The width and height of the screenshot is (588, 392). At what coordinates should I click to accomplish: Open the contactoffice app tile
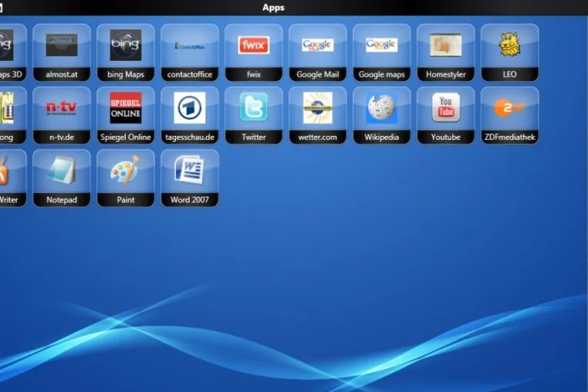(190, 52)
